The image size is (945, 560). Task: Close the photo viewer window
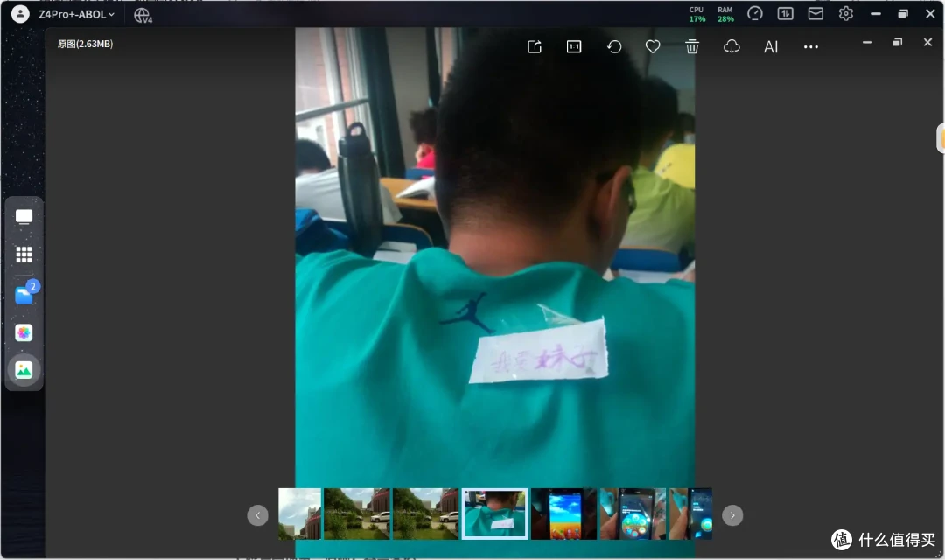point(927,42)
